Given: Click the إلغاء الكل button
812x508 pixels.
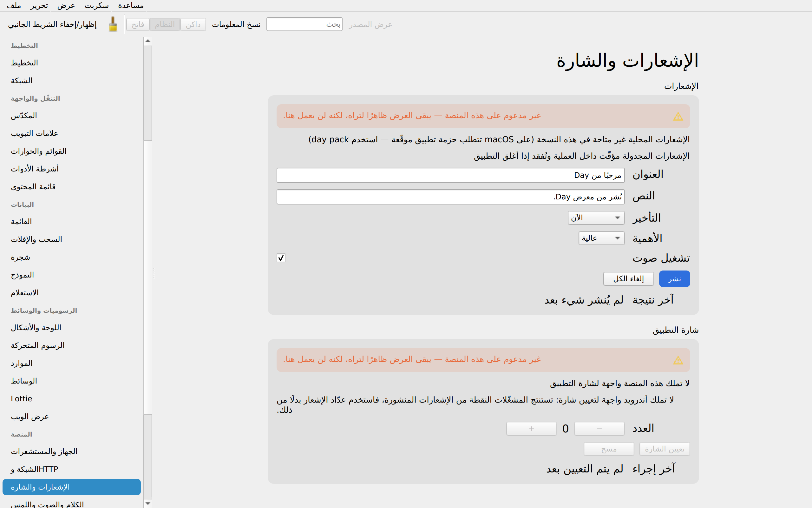Looking at the screenshot, I should coord(628,279).
